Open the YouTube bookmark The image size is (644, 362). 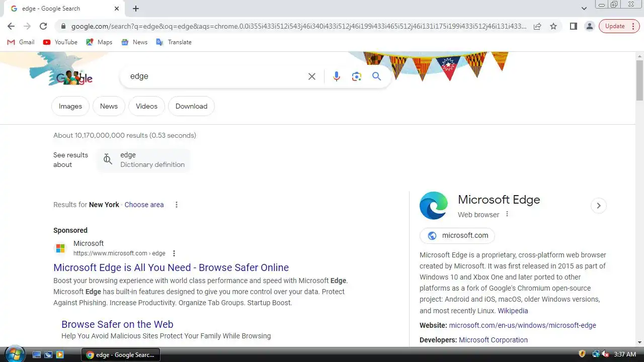[60, 42]
